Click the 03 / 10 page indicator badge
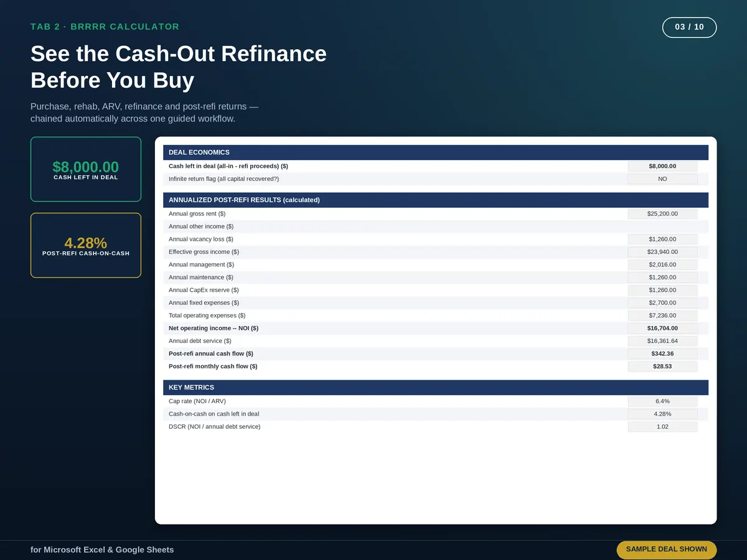The height and width of the screenshot is (560, 747). [x=690, y=27]
